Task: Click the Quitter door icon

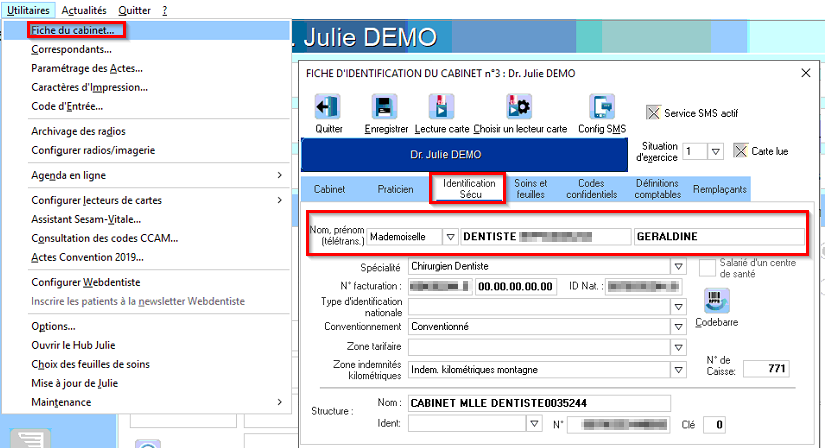Action: tap(328, 107)
